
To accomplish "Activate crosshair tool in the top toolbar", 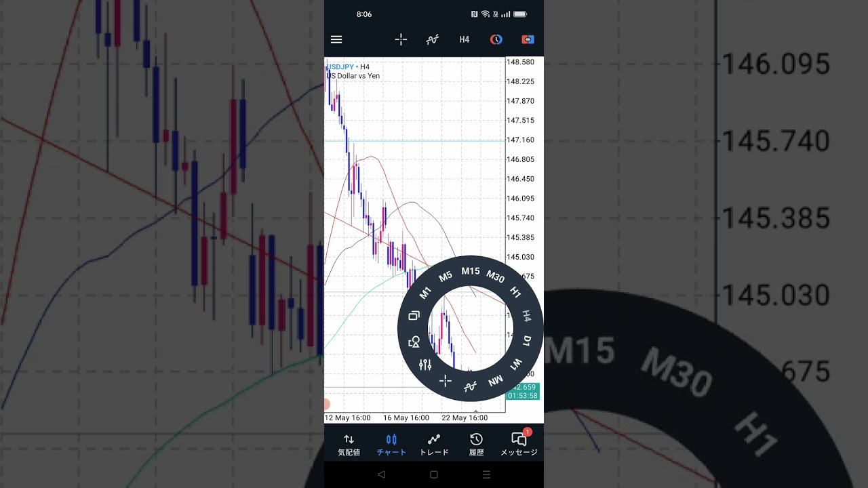I will [x=401, y=40].
